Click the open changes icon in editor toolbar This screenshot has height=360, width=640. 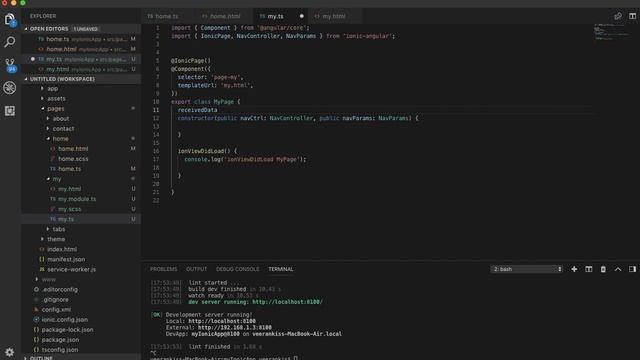pyautogui.click(x=618, y=16)
